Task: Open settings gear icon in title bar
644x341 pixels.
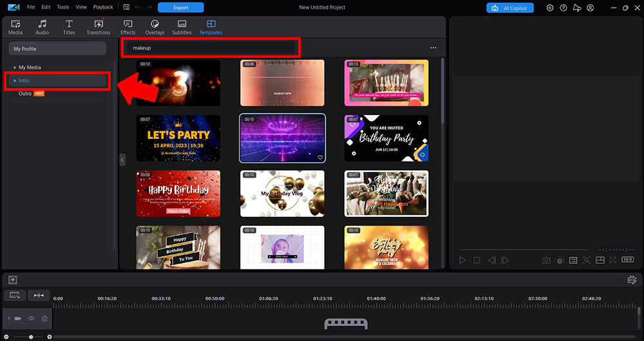Action: coord(550,8)
